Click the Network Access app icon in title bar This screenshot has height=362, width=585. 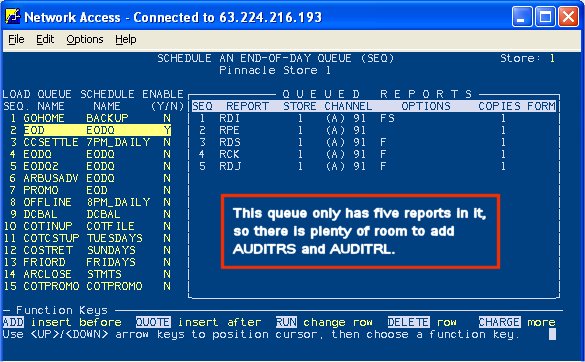coord(12,17)
